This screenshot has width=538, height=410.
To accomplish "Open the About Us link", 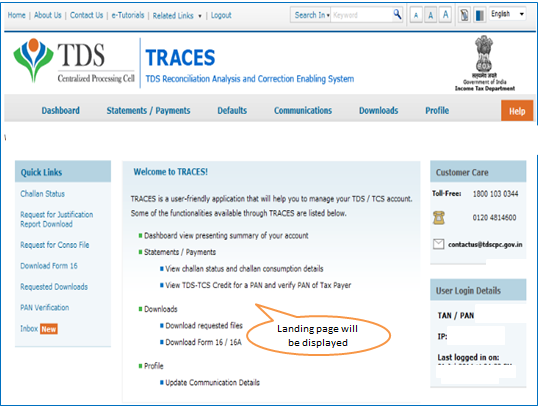I will coord(48,15).
